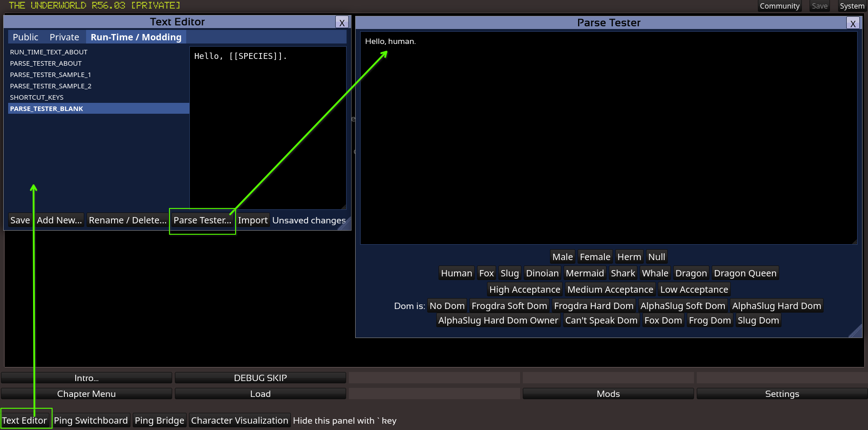This screenshot has height=430, width=868.
Task: Set Dom to Frogdra Hard Dom
Action: point(593,306)
